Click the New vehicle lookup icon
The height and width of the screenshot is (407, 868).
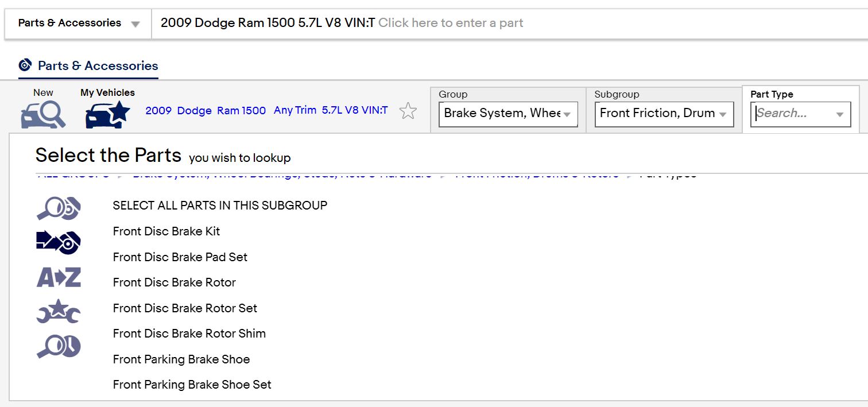43,114
